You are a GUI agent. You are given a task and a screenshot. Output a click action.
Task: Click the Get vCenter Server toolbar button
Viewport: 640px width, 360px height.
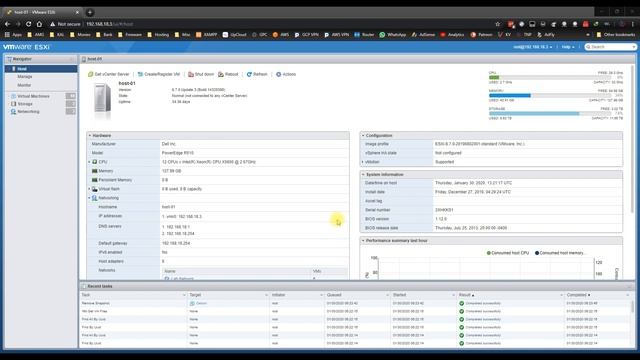point(109,74)
